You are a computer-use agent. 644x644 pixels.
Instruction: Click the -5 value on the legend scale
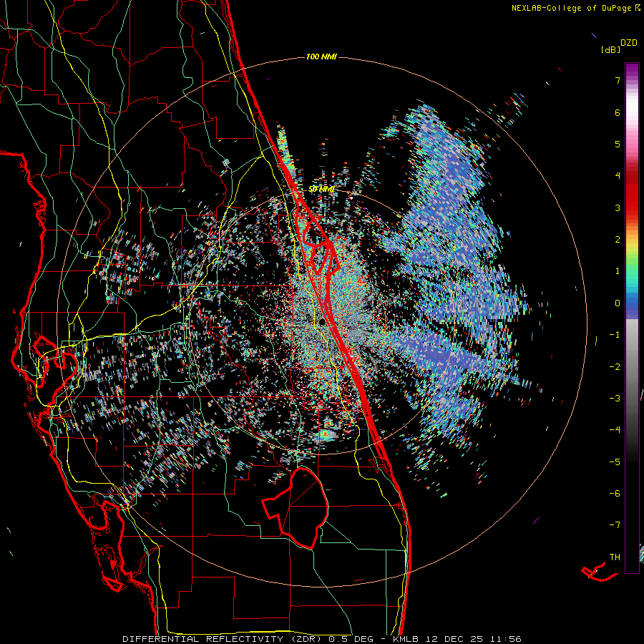[615, 462]
